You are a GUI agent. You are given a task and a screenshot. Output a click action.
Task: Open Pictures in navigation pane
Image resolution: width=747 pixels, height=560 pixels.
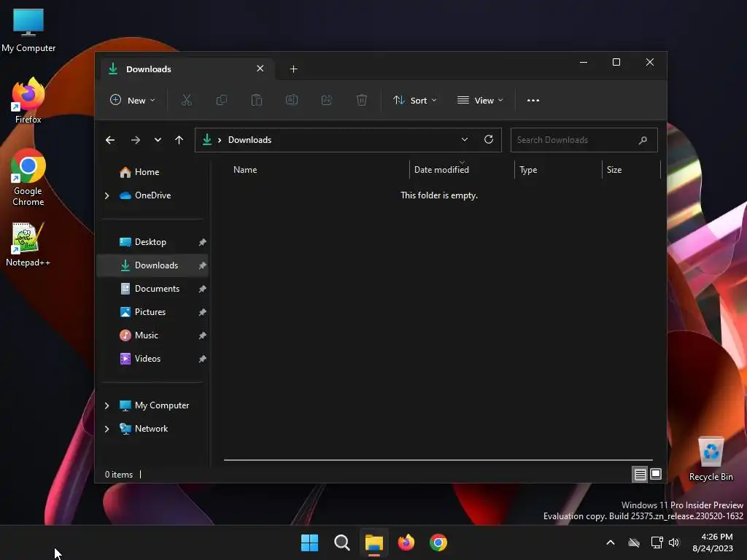click(152, 312)
